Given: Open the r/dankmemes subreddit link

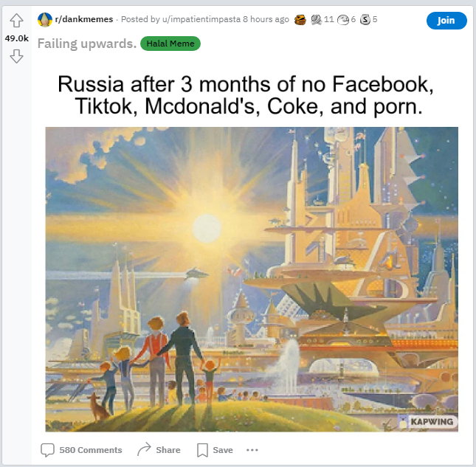Looking at the screenshot, I should click(84, 19).
